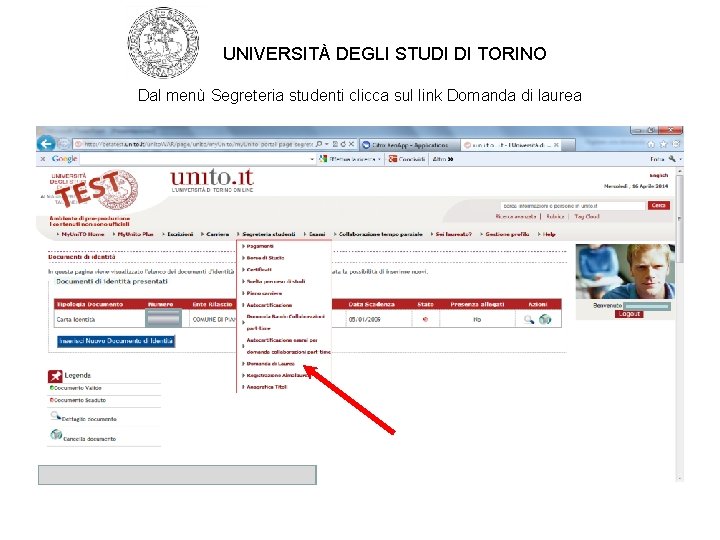
Task: Click the student profile photo
Action: [625, 272]
